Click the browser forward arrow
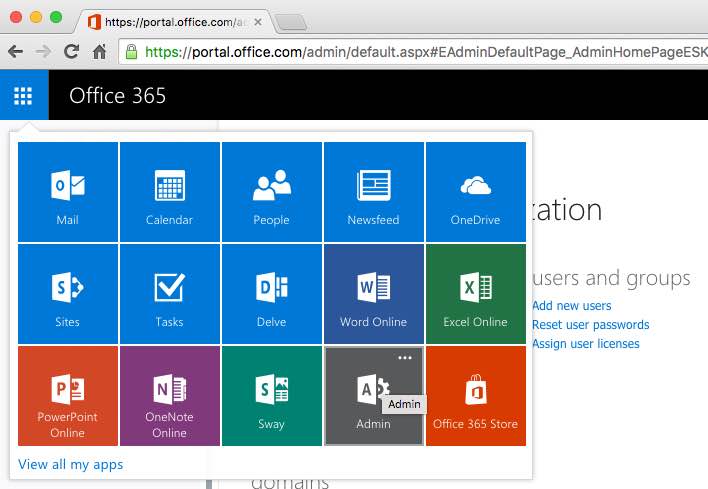Viewport: 708px width, 489px height. (x=43, y=51)
